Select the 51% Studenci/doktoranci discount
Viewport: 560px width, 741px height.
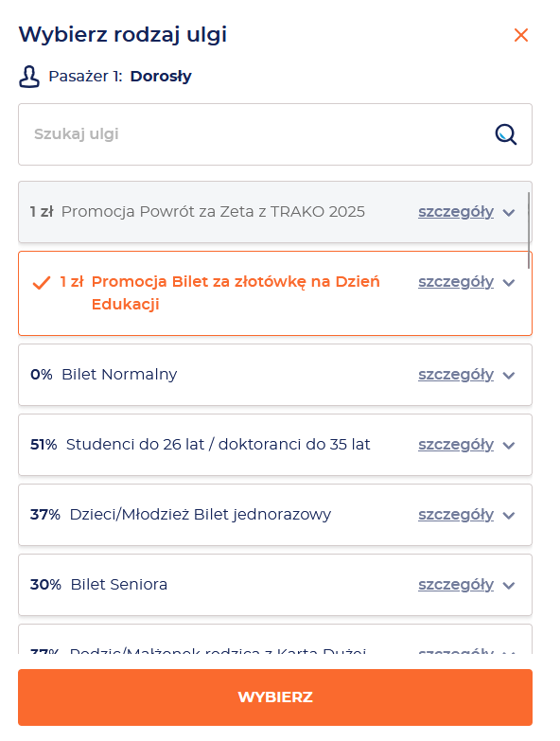pos(275,445)
